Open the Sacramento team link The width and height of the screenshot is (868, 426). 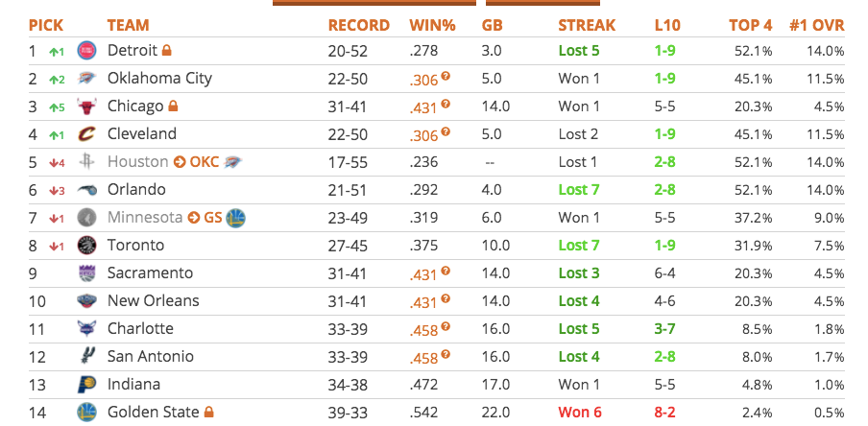150,272
